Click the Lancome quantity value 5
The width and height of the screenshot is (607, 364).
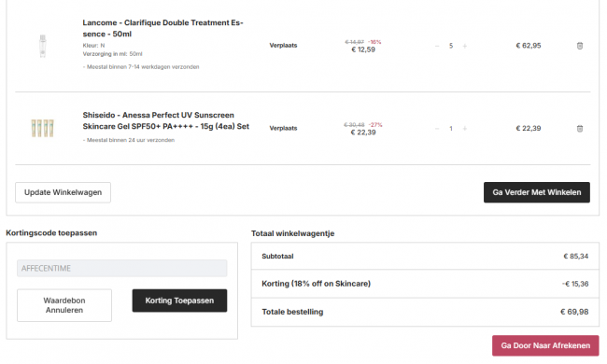click(x=451, y=46)
